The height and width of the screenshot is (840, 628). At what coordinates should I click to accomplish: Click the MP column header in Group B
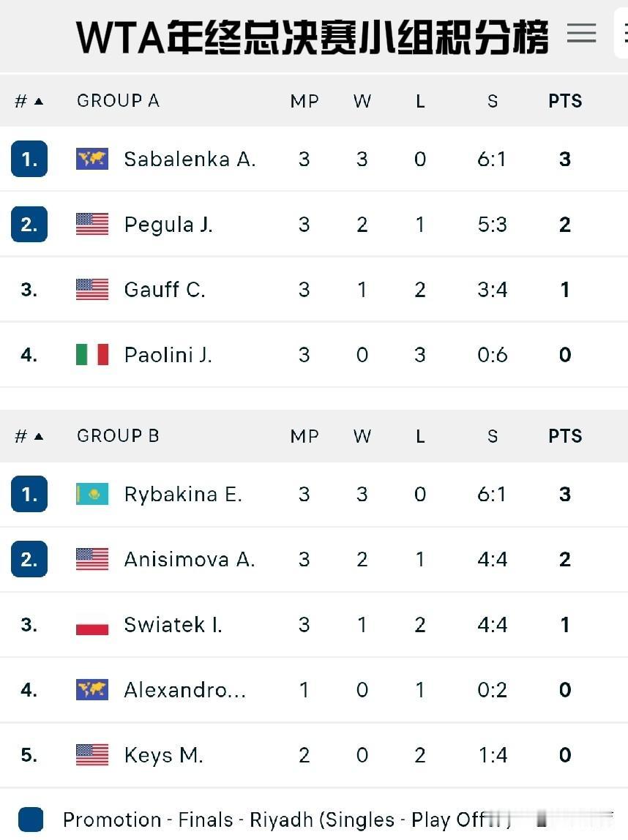(x=304, y=436)
